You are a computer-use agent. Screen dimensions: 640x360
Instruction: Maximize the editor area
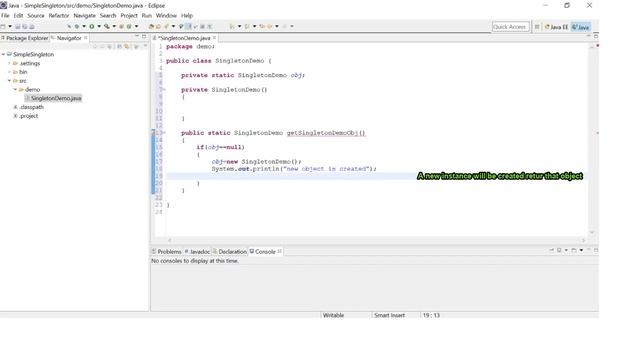click(596, 36)
